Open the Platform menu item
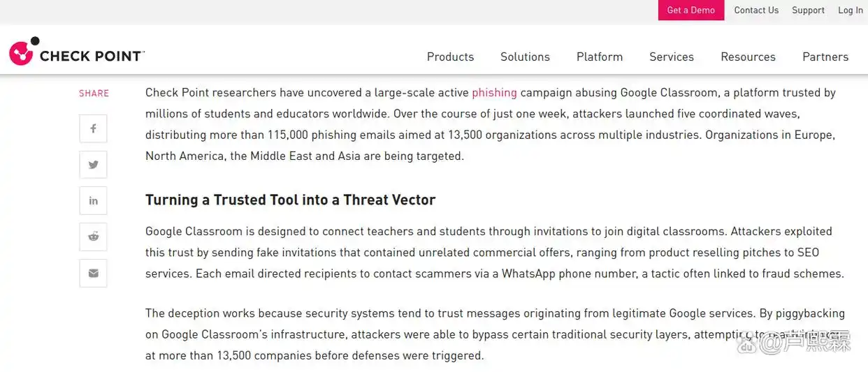The width and height of the screenshot is (868, 372). (600, 57)
